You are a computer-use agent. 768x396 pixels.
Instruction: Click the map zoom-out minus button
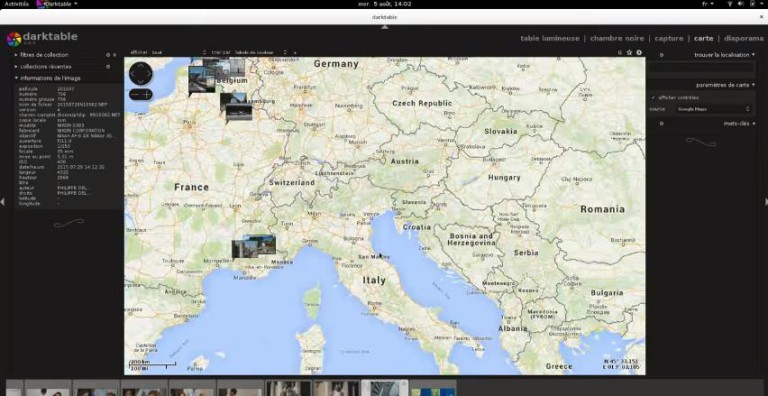pyautogui.click(x=135, y=94)
